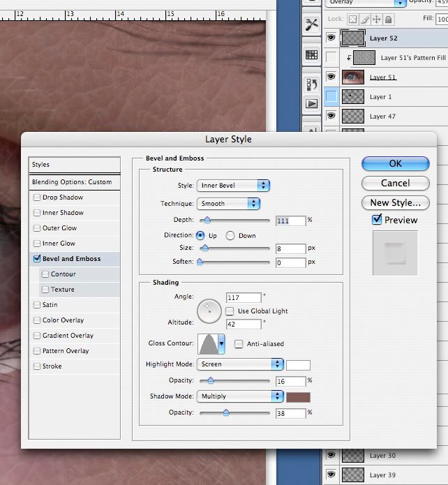Image resolution: width=448 pixels, height=485 pixels.
Task: Click highlight color white swatch
Action: coord(298,365)
